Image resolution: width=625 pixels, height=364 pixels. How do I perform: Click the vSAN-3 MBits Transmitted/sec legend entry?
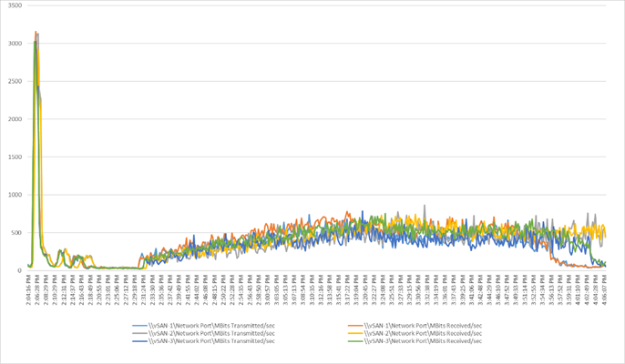(x=204, y=341)
